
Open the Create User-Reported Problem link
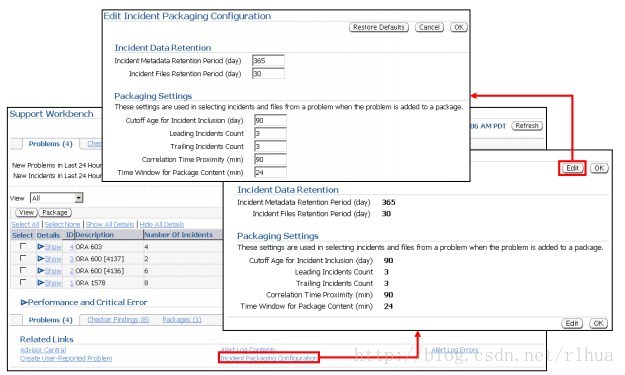pyautogui.click(x=66, y=358)
